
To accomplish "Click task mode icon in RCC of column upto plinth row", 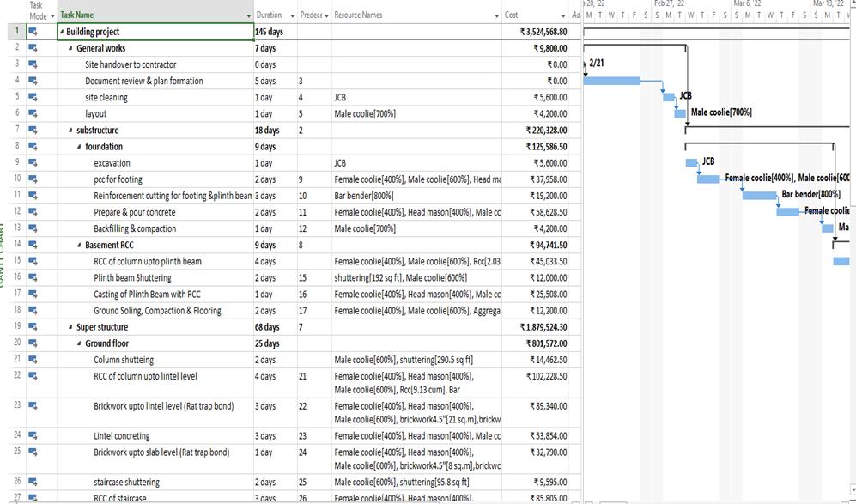I will (33, 261).
